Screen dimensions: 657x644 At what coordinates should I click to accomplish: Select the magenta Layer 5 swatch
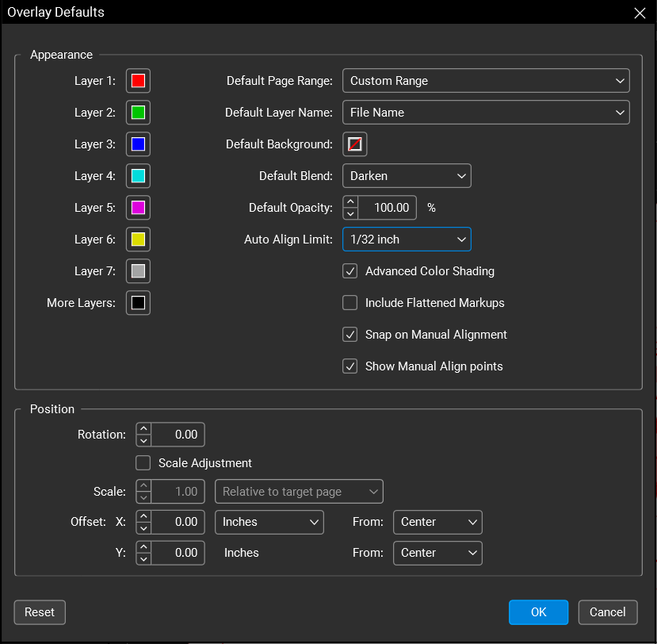click(138, 208)
